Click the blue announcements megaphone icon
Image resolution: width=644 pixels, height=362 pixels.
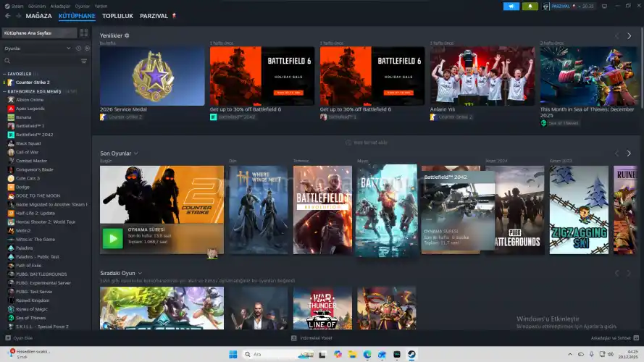click(x=511, y=6)
